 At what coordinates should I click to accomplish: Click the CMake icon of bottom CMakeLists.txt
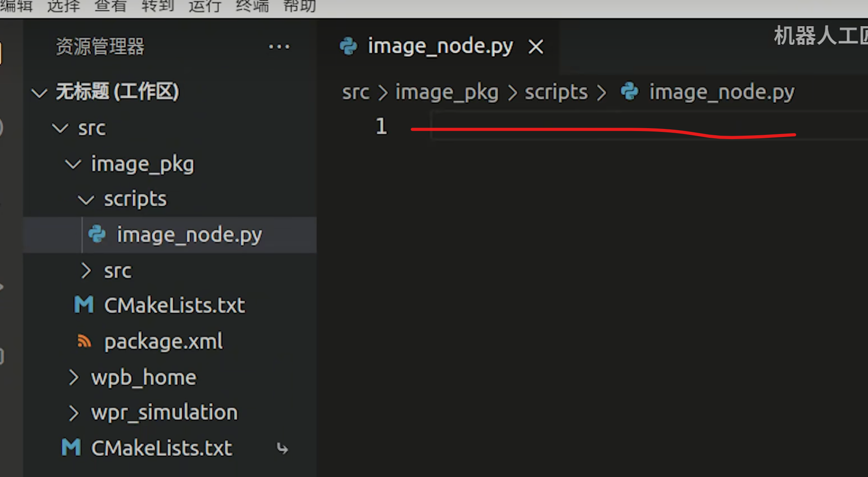[71, 448]
